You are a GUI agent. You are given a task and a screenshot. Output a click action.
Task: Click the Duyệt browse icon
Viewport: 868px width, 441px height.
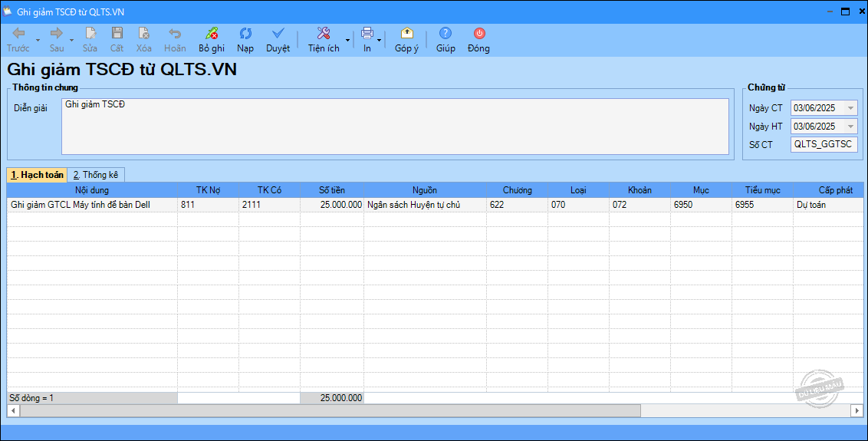pos(278,33)
